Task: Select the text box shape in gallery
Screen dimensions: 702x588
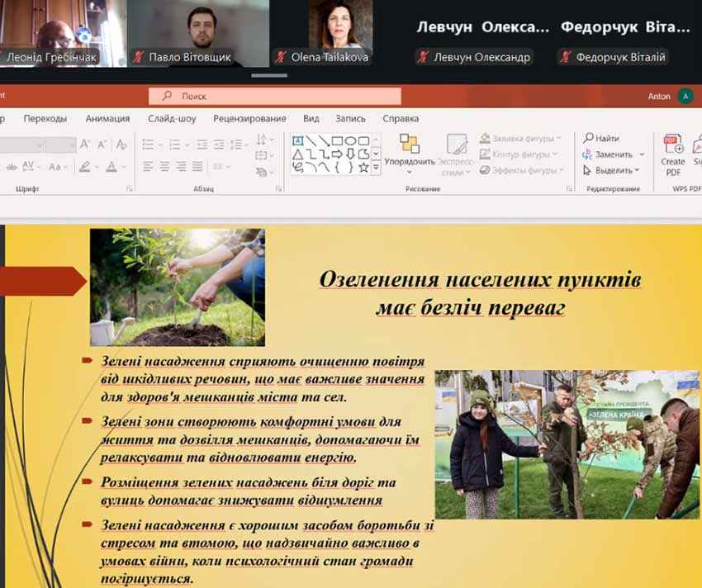Action: (298, 140)
